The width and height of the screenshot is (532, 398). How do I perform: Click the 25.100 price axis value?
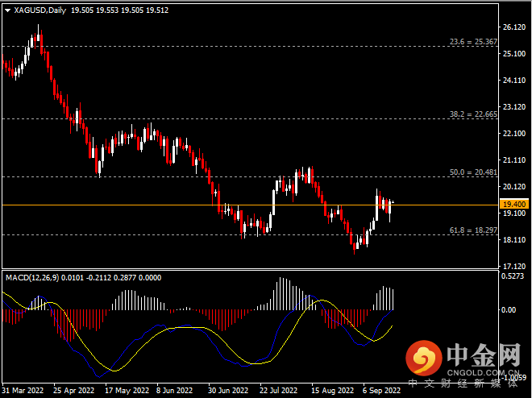pyautogui.click(x=514, y=53)
